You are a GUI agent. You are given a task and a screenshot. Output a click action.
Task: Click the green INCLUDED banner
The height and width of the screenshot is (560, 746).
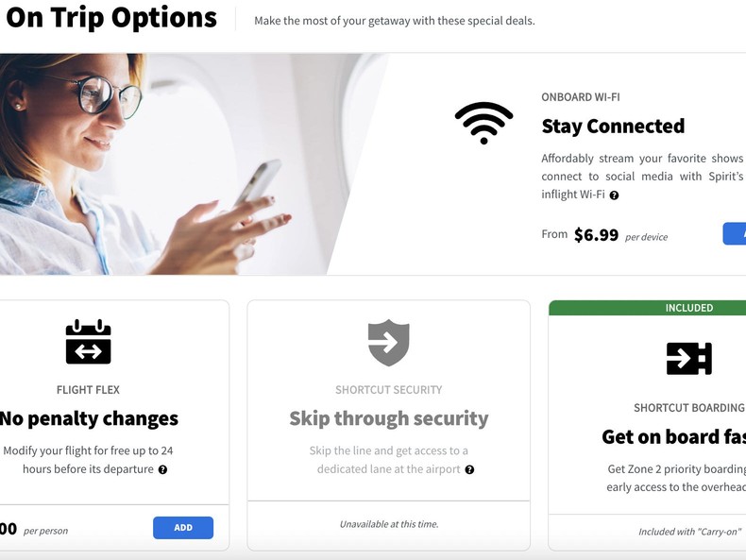click(647, 308)
